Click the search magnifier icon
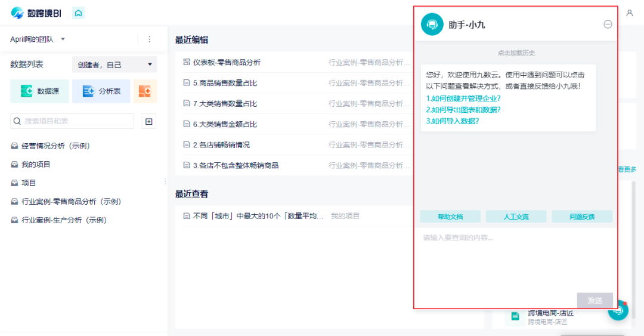This screenshot has height=336, width=644. (x=17, y=121)
